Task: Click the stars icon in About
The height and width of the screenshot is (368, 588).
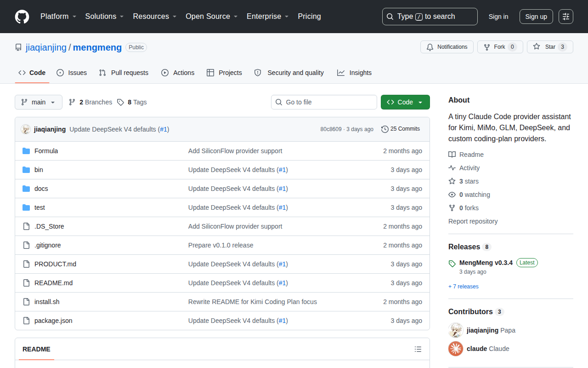Action: tap(452, 181)
